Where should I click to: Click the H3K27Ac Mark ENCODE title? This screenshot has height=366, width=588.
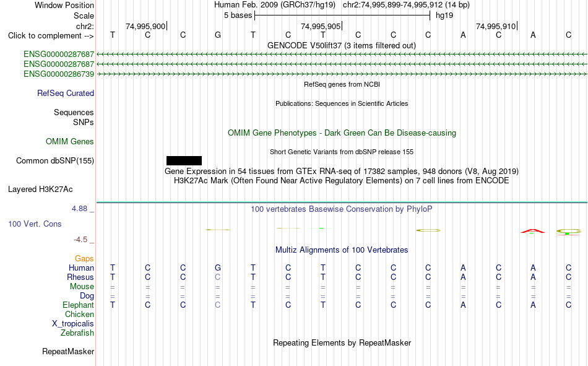tap(342, 181)
